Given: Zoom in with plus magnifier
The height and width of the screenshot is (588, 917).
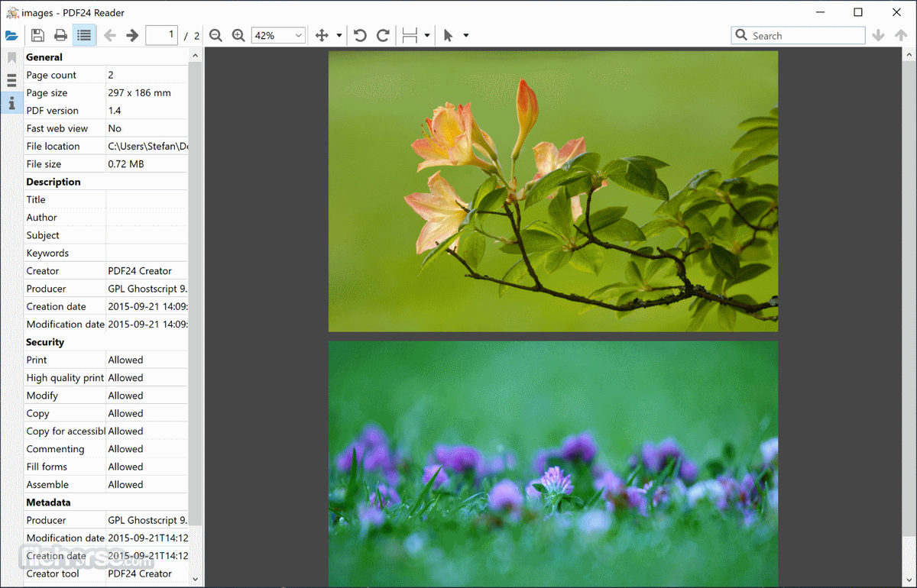Looking at the screenshot, I should [238, 35].
